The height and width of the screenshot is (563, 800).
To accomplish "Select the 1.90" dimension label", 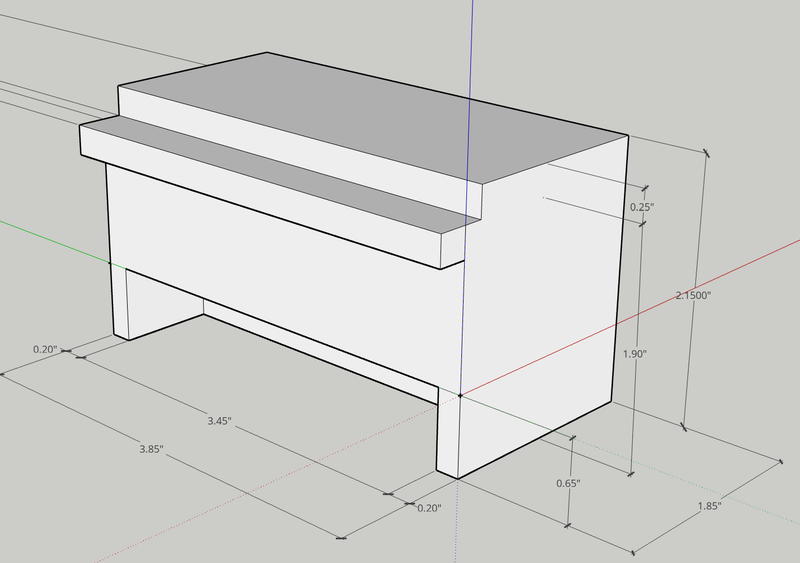I will coord(635,354).
